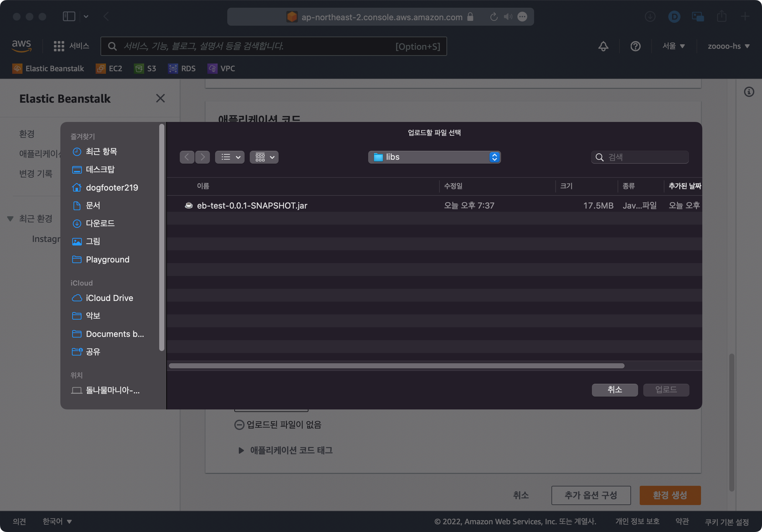Open Documents (문서) in dialog sidebar
762x532 pixels.
pos(86,205)
